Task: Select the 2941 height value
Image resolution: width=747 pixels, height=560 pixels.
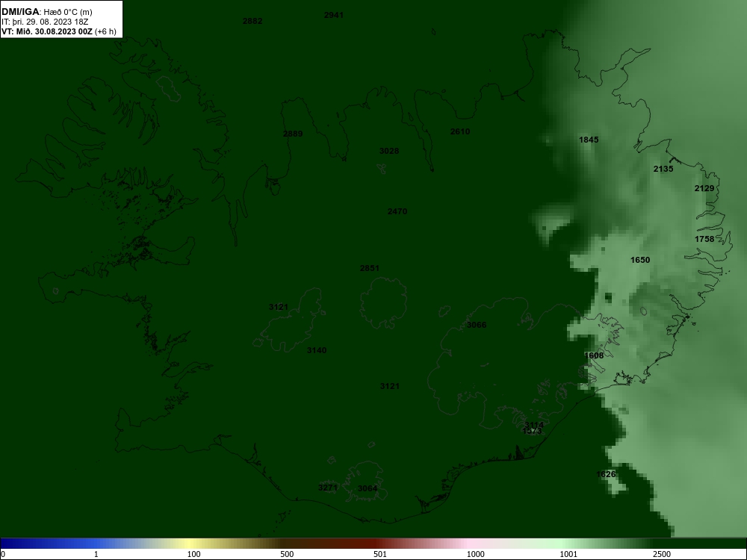Action: coord(333,15)
